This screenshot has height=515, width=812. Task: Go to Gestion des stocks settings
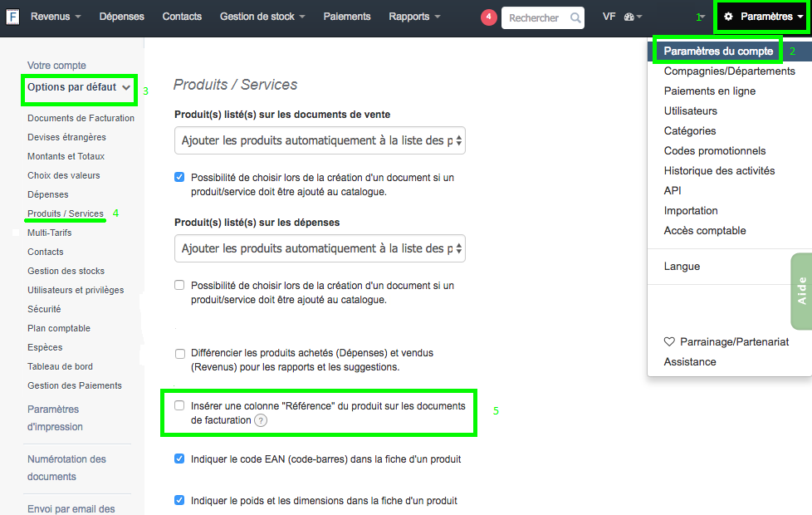(x=66, y=271)
